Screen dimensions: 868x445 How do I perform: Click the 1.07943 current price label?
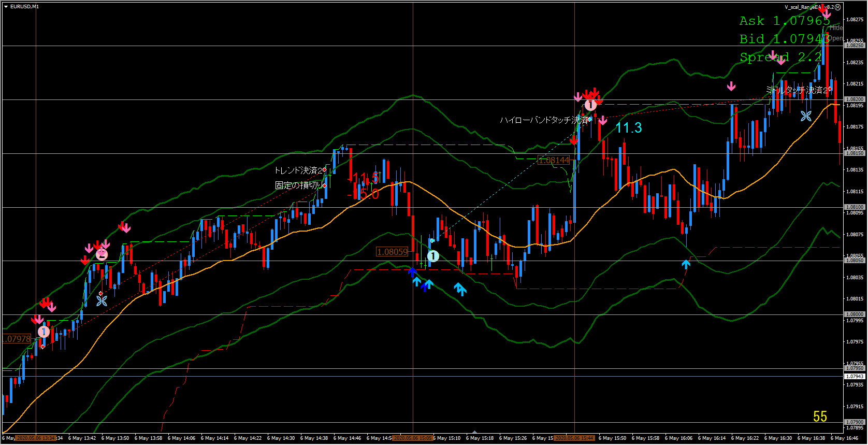pyautogui.click(x=855, y=377)
